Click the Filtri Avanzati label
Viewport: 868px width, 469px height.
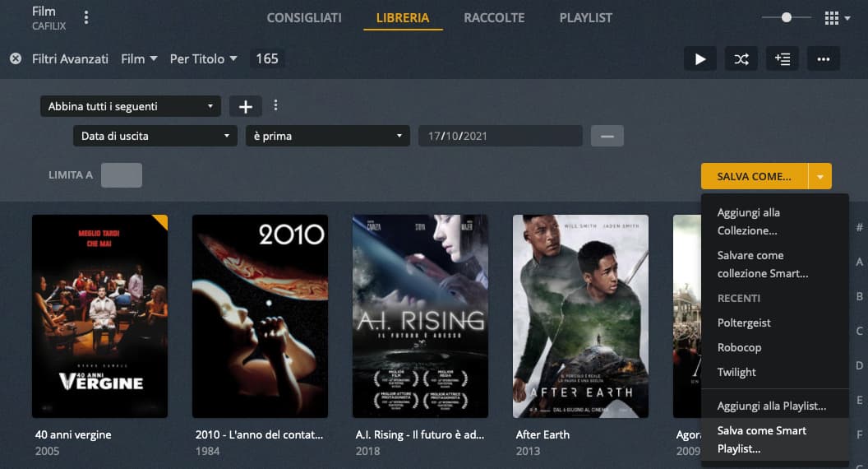tap(70, 58)
